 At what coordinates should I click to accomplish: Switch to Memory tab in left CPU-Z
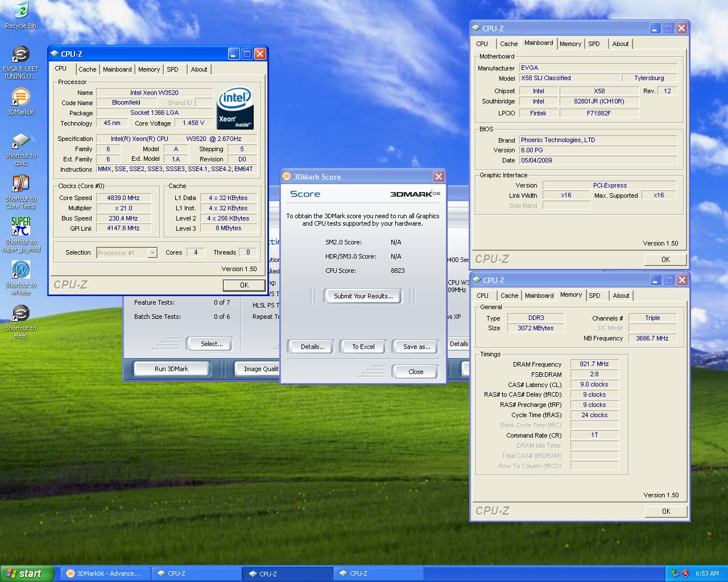(149, 69)
